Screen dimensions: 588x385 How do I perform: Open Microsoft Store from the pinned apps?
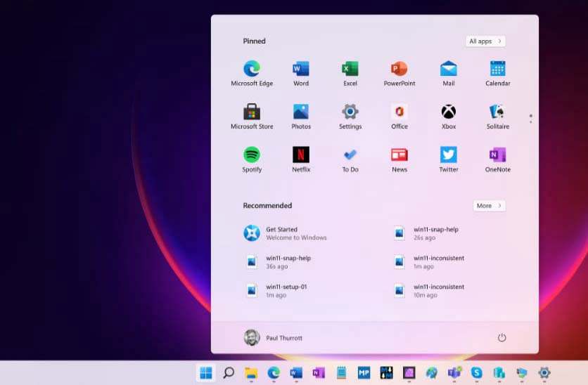pyautogui.click(x=252, y=117)
